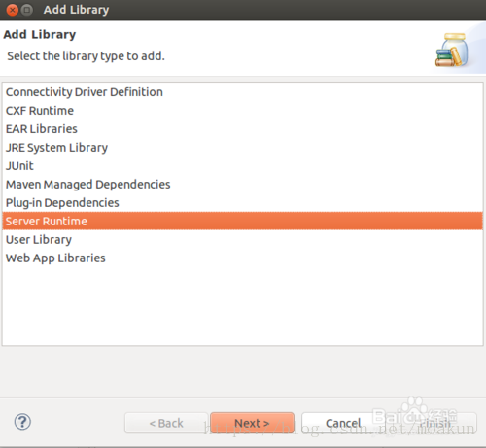Cancel the Add Library wizard
The height and width of the screenshot is (448, 486).
(x=343, y=423)
